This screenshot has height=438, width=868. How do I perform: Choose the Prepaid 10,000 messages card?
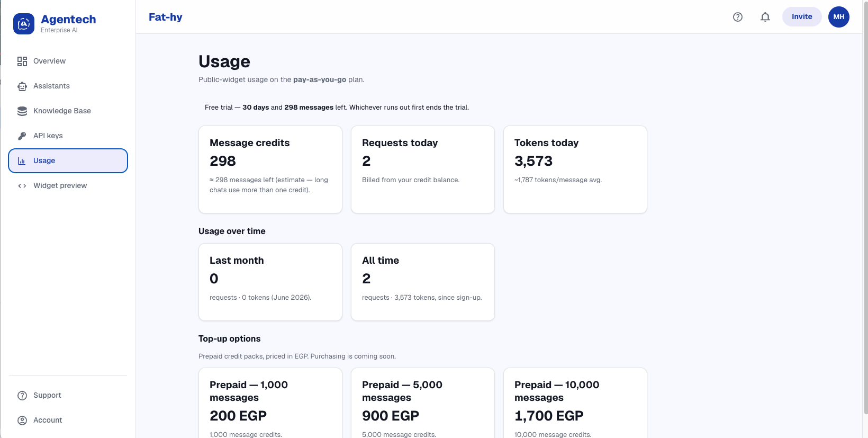575,403
